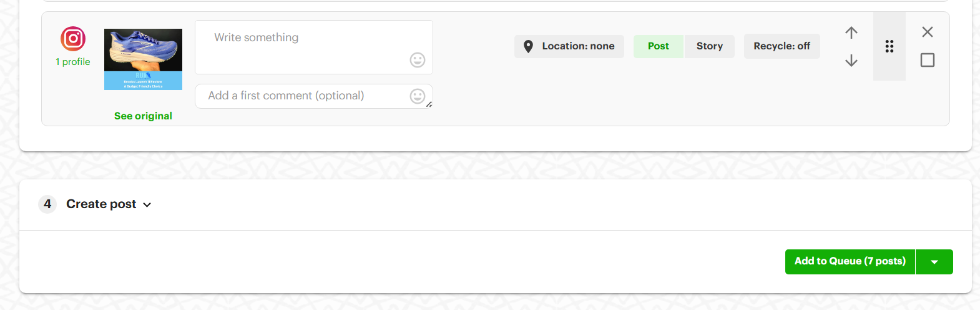The width and height of the screenshot is (980, 310).
Task: Tick the post selection checkbox
Action: 928,60
